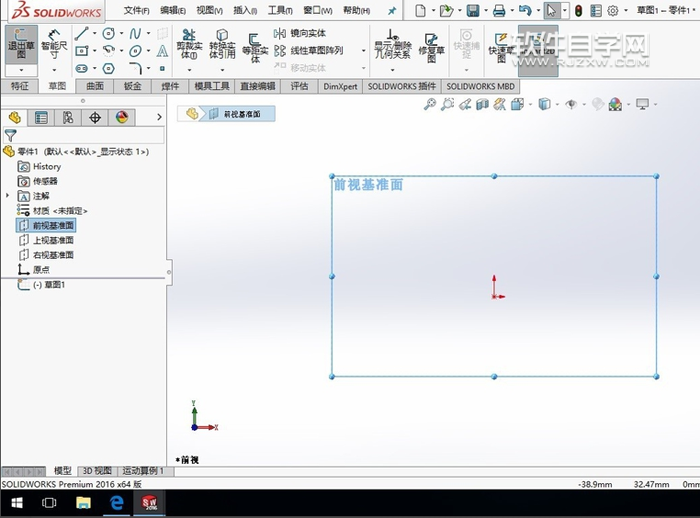
Task: Select the Straight Slot sketch tool
Action: pyautogui.click(x=82, y=68)
